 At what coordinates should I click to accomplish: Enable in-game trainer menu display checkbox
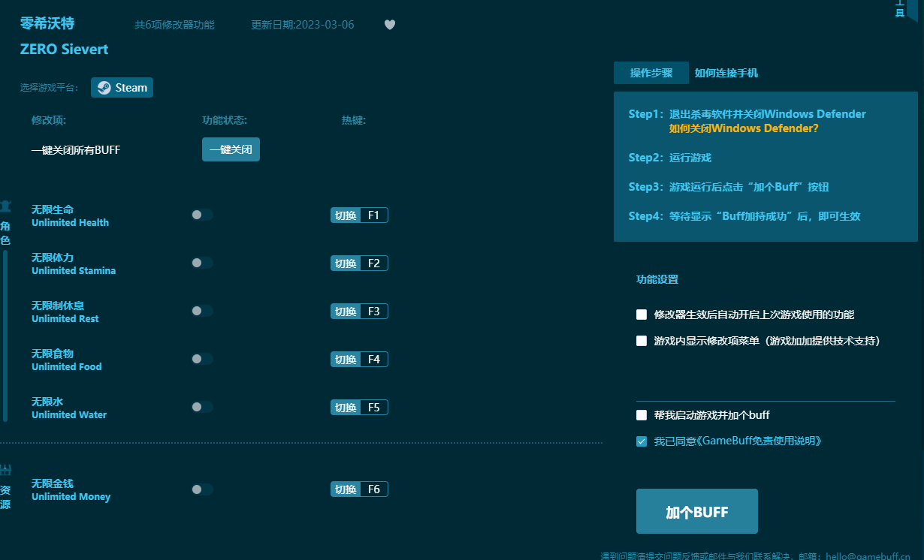pyautogui.click(x=642, y=340)
